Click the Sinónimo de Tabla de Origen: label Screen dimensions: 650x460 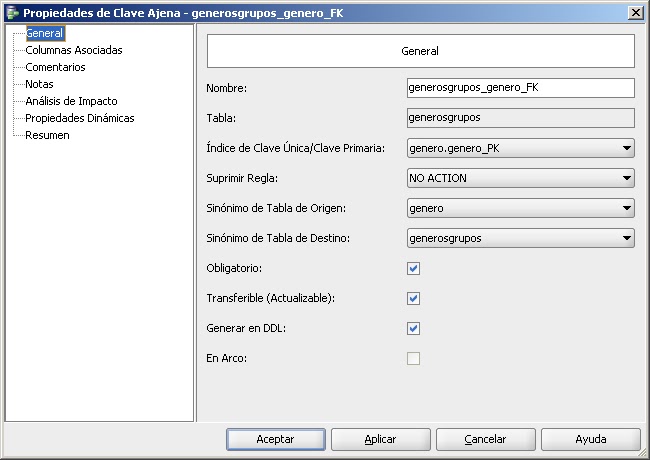pyautogui.click(x=276, y=208)
